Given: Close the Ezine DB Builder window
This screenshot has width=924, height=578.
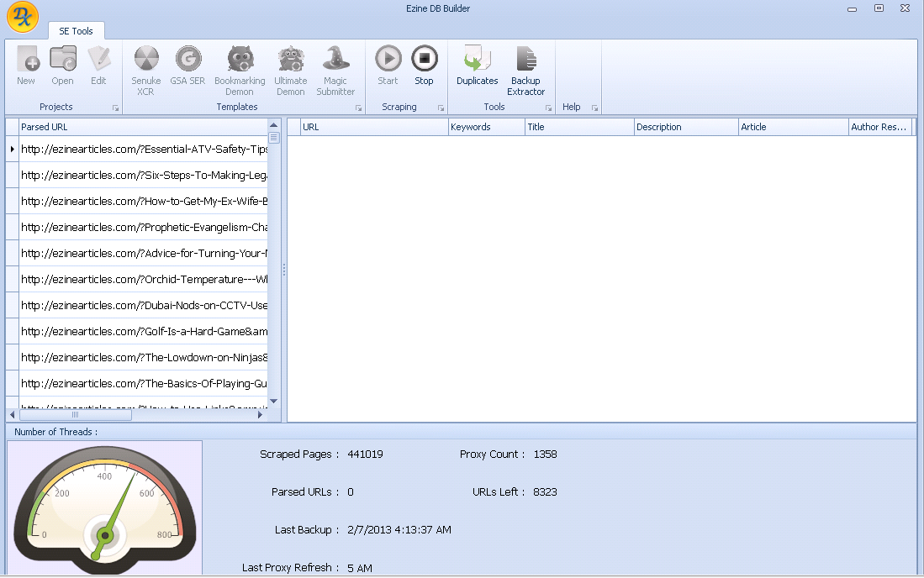Looking at the screenshot, I should [906, 8].
